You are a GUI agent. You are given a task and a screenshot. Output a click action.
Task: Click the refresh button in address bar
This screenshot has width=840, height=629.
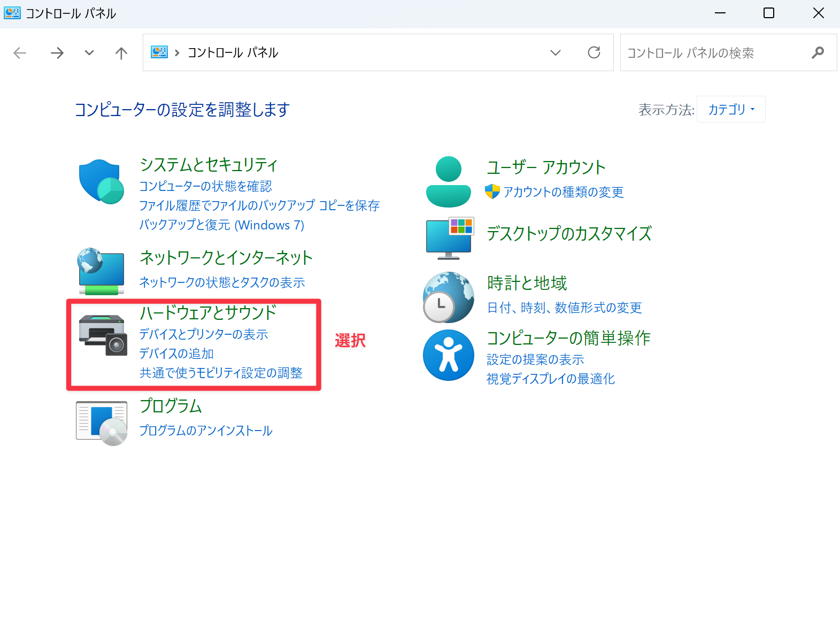click(x=594, y=52)
